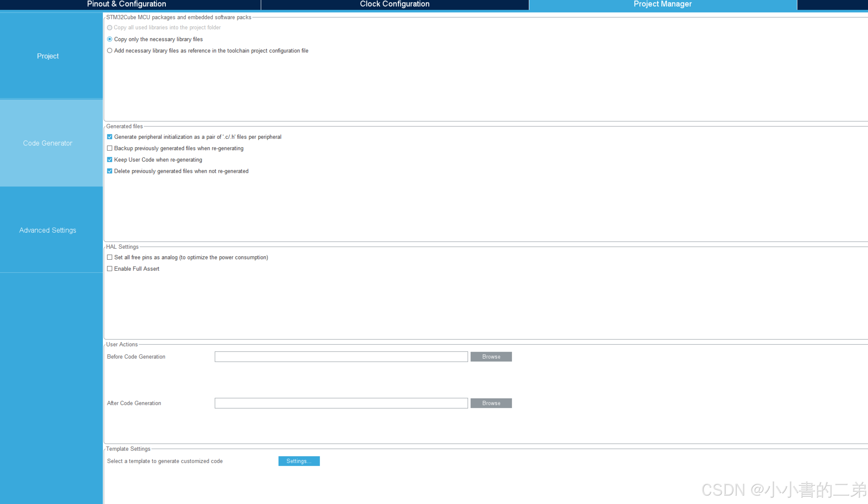868x504 pixels.
Task: Click the After Code Generation input field
Action: 341,403
